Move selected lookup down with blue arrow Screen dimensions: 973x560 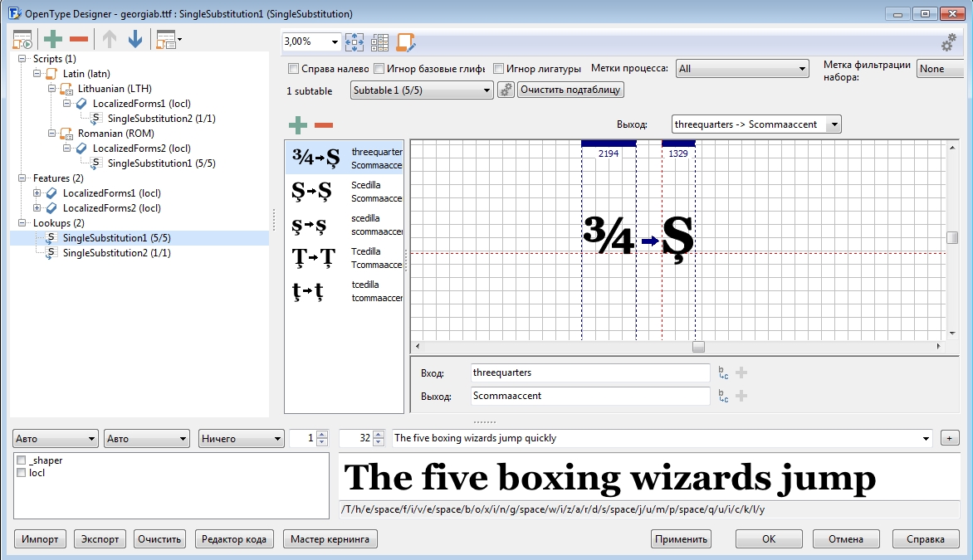point(134,39)
